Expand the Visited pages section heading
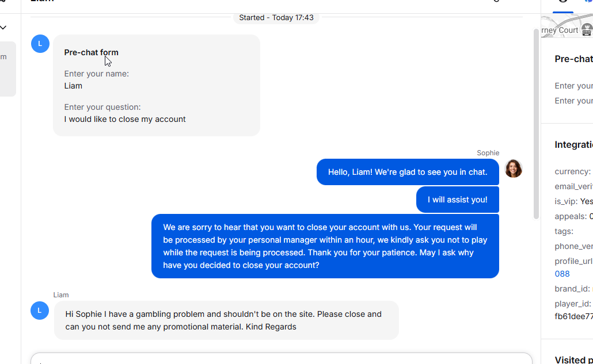Screen dimensions: 593x364 573,360
